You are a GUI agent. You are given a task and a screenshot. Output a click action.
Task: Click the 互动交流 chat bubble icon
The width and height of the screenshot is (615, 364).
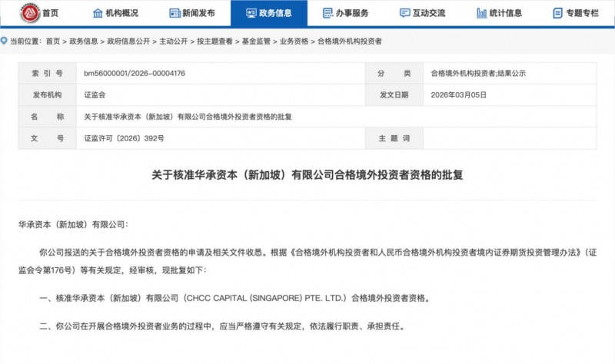pos(405,13)
